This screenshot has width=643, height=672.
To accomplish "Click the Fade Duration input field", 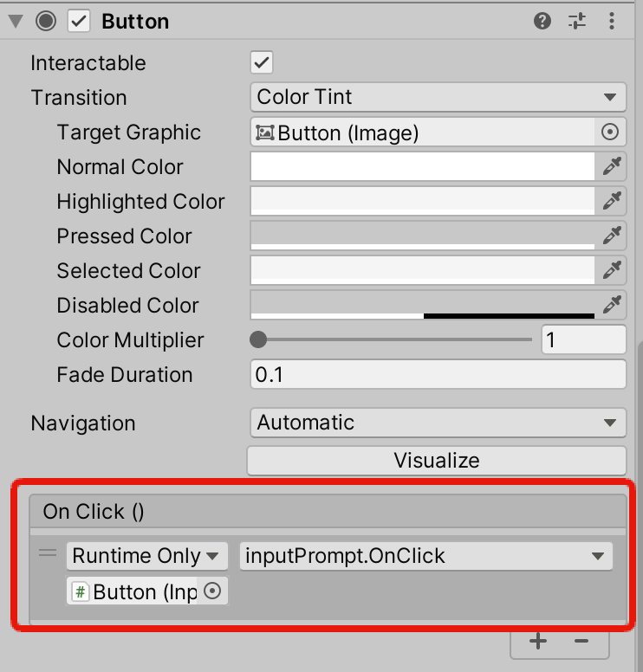I will click(437, 374).
